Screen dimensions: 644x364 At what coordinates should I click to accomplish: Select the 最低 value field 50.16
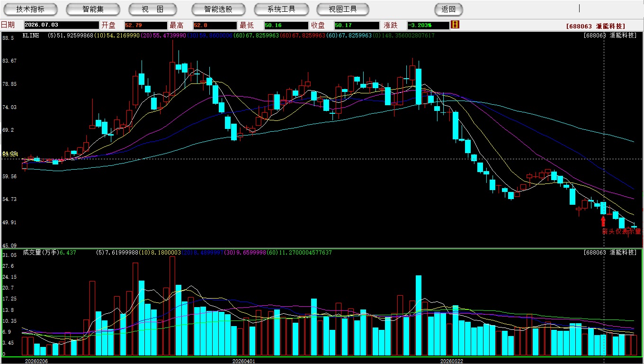coord(286,25)
